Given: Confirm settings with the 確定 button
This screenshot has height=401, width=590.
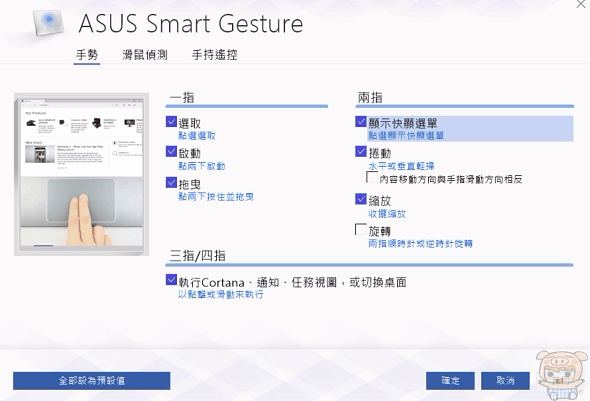Looking at the screenshot, I should [450, 381].
